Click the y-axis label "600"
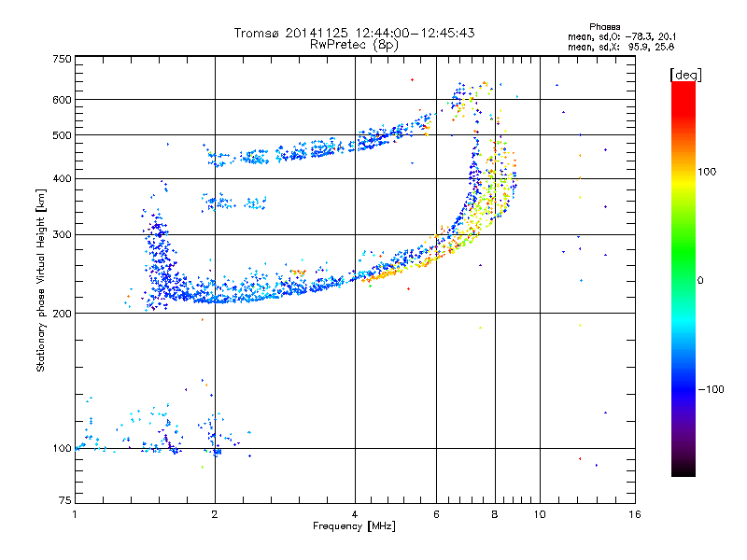Viewport: 747px width, 560px height. coord(62,100)
